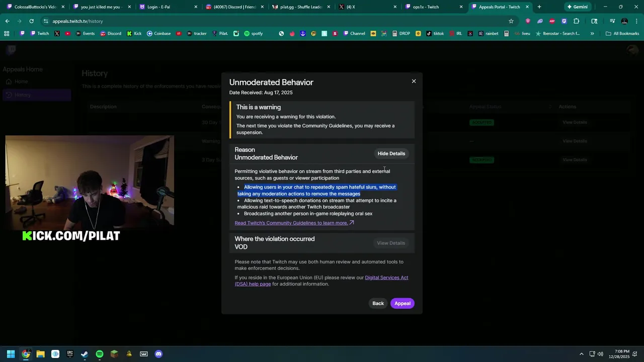This screenshot has width=644, height=362.
Task: Open the Extensions puzzle icon
Action: coord(577,21)
